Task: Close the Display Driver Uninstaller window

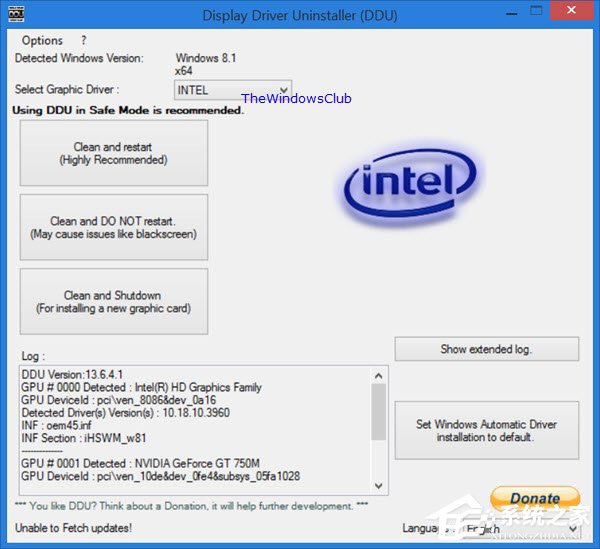Action: 571,11
